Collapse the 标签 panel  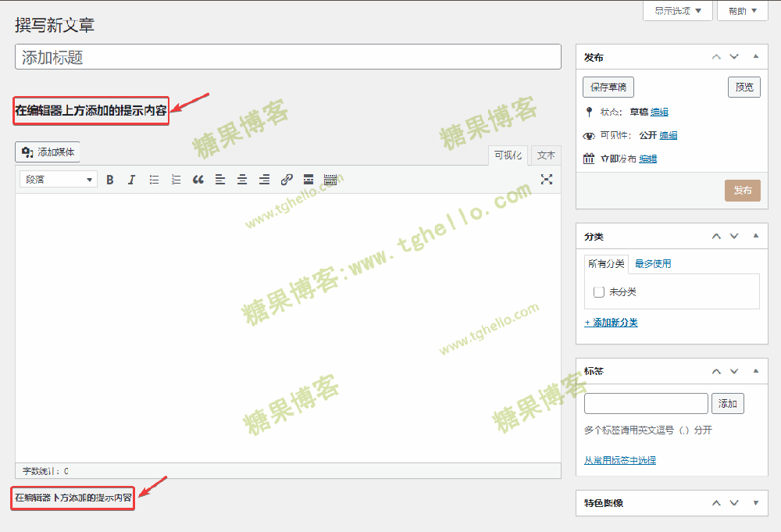tap(756, 370)
